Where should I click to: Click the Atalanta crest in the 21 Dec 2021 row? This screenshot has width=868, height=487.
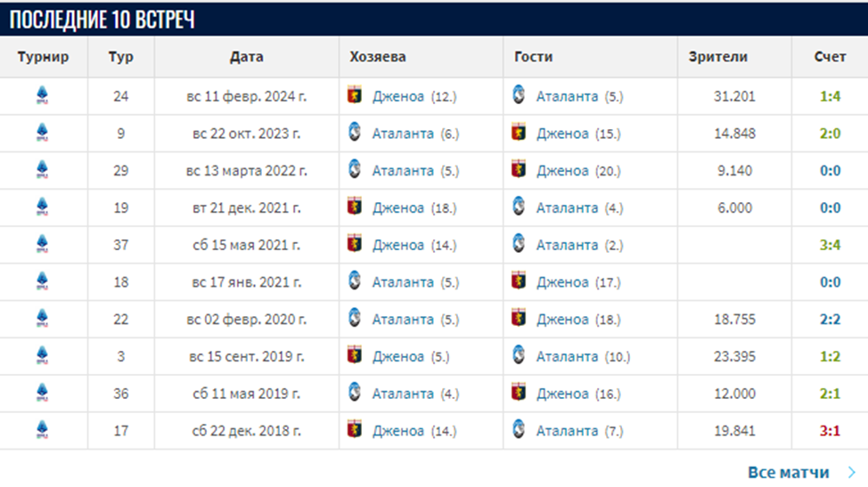click(519, 207)
